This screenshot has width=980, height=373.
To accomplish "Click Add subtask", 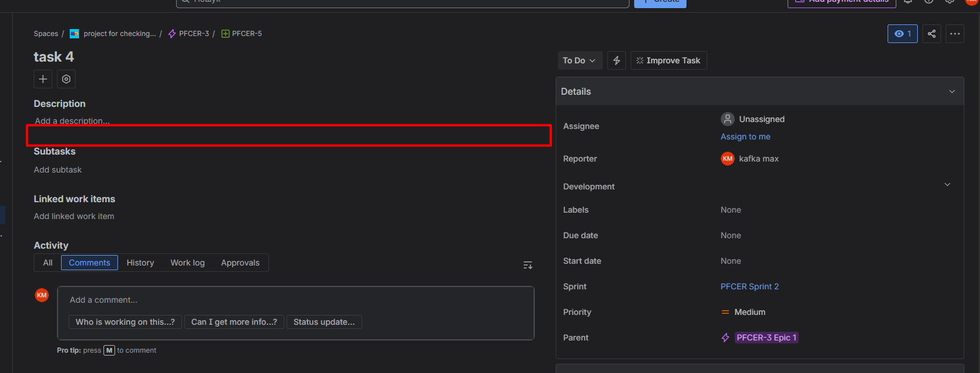I will (x=58, y=170).
